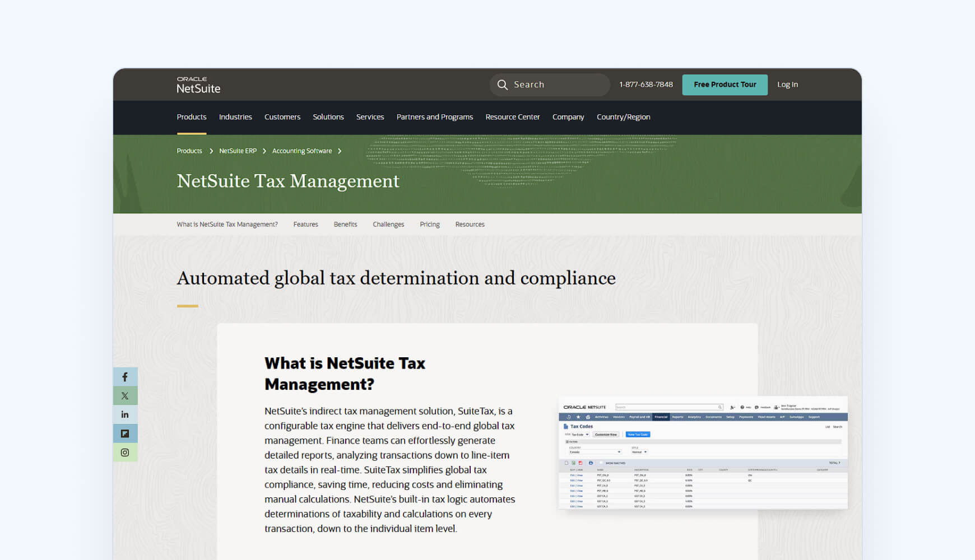Jump to the Pricing section
This screenshot has width=975, height=560.
[430, 225]
